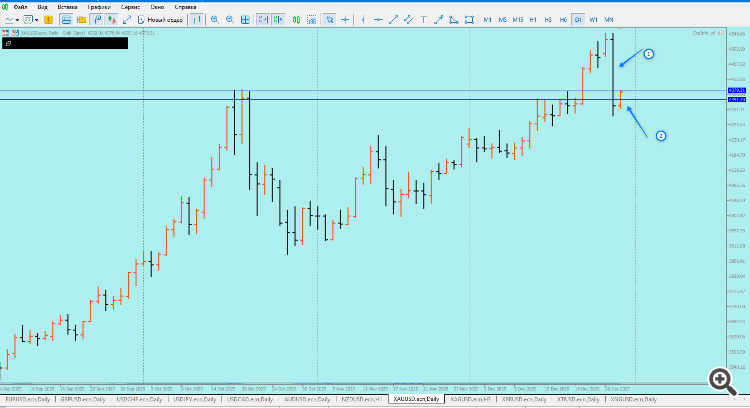Switch to USDCHF.ecn,Daily chart tab
The image size is (750, 408).
[139, 399]
